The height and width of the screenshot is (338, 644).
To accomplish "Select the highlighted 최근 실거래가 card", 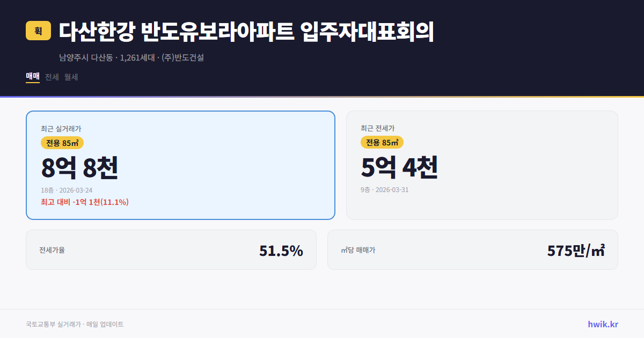I will [180, 164].
